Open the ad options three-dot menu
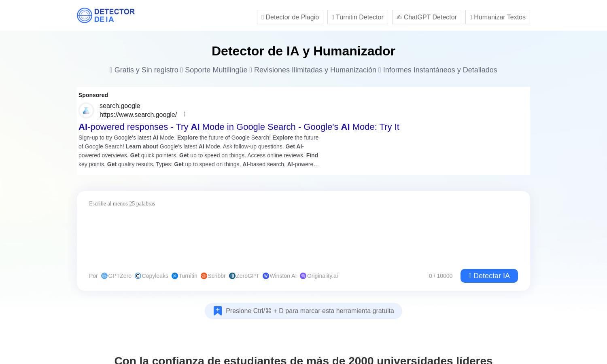 [x=185, y=114]
